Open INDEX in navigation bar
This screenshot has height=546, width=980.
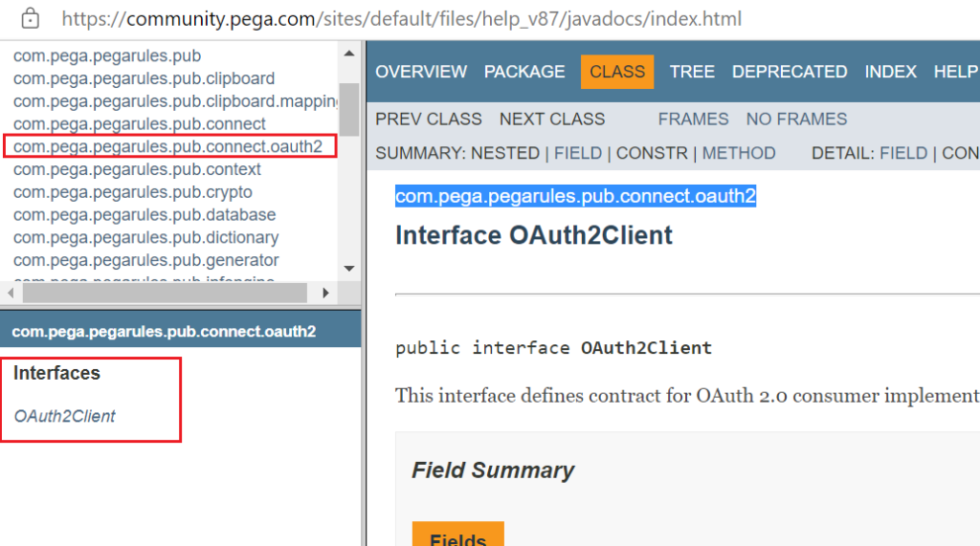tap(891, 72)
